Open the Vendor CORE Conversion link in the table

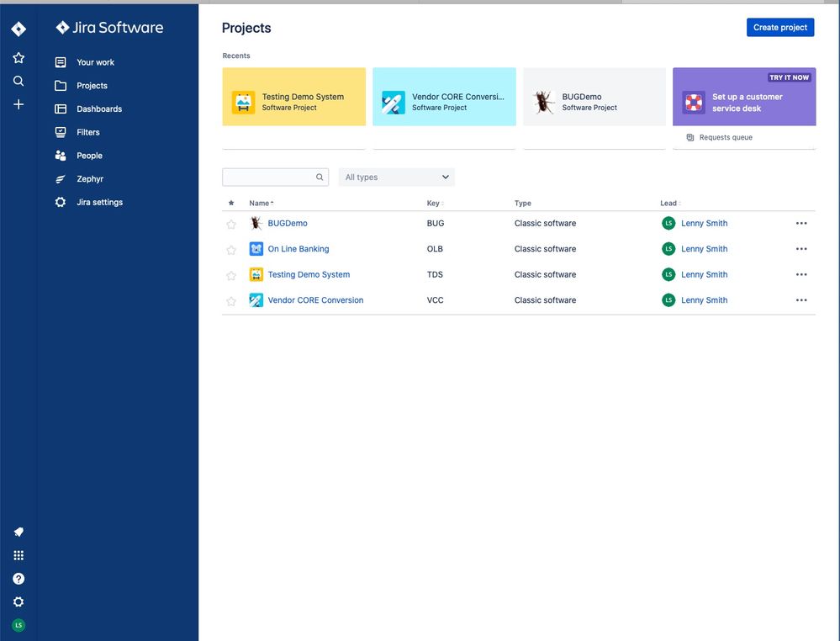pyautogui.click(x=315, y=300)
